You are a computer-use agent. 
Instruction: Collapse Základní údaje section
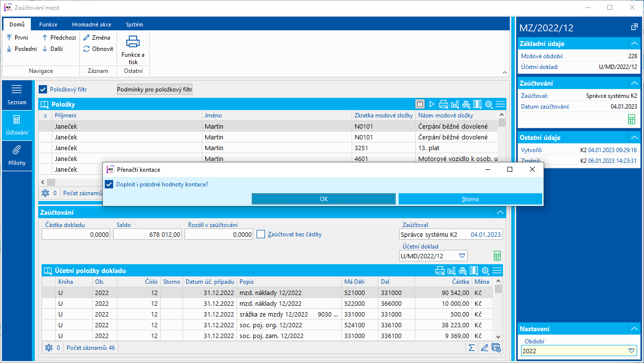click(633, 44)
